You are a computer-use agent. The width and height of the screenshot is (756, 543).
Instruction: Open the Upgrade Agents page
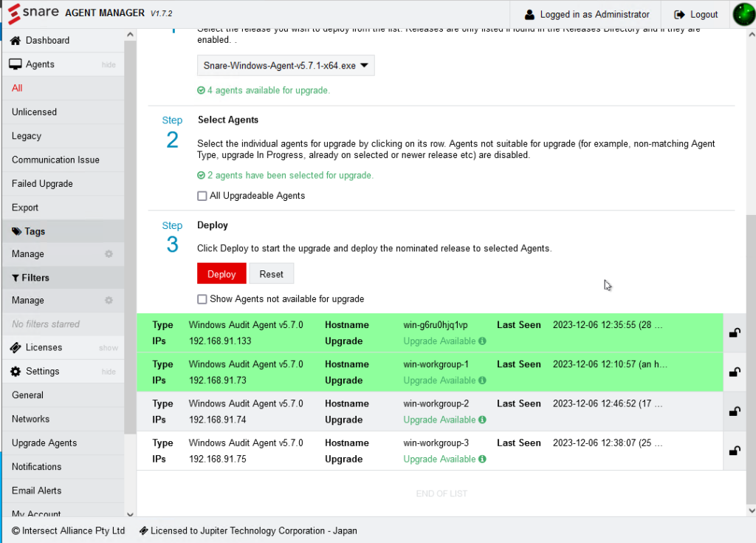click(x=63, y=443)
